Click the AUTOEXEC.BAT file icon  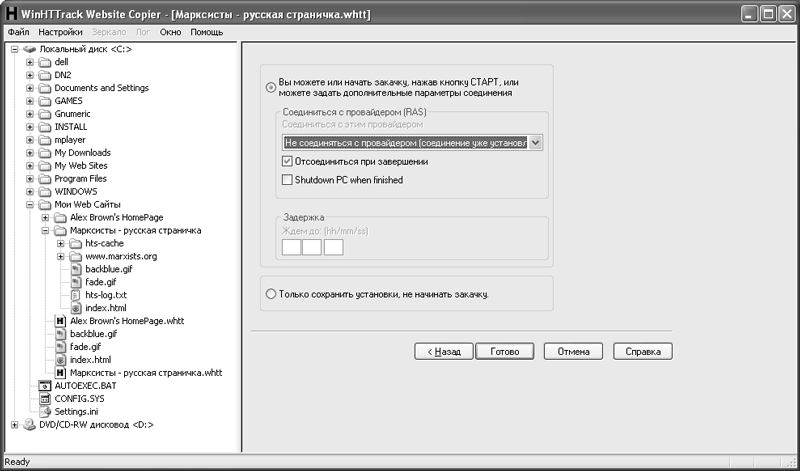[x=45, y=385]
